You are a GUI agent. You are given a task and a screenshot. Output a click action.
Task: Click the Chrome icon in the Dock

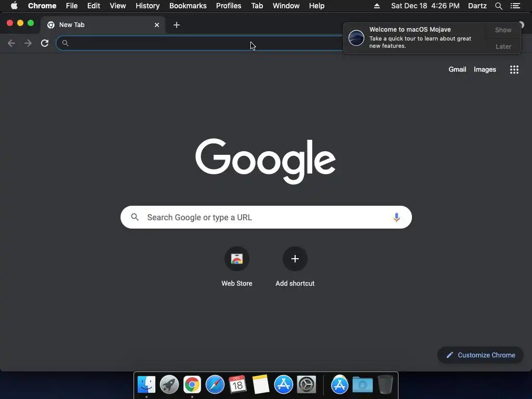(x=192, y=384)
